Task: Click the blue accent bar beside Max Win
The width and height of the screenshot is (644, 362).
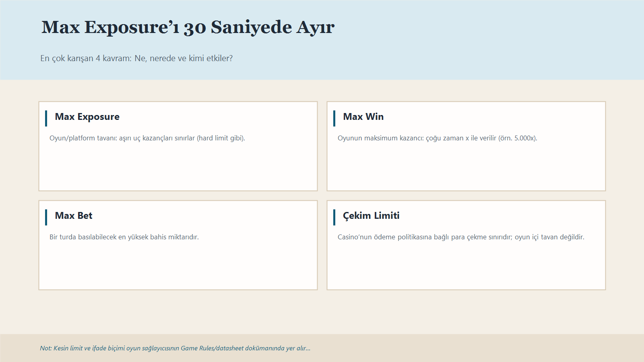Action: coord(334,118)
